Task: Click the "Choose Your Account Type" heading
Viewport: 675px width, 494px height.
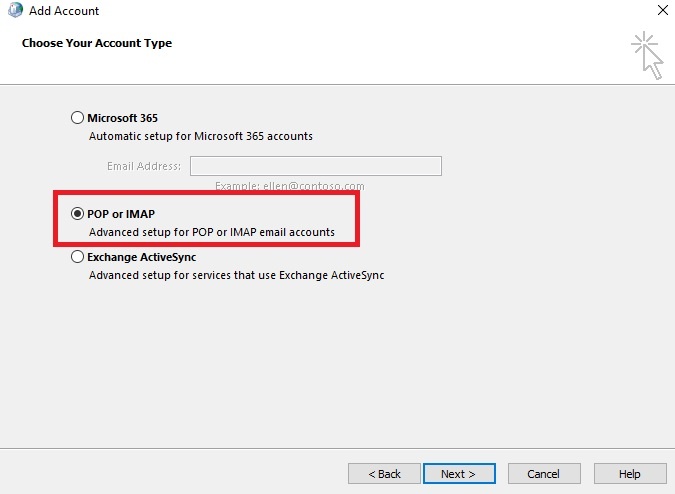Action: click(97, 43)
